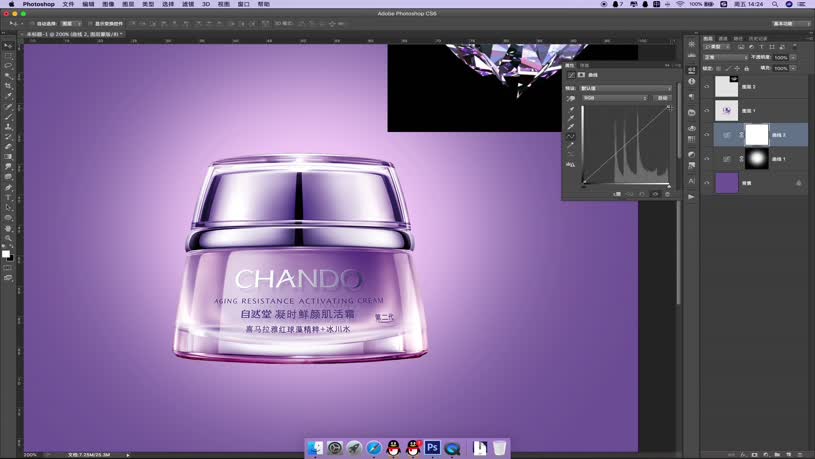Select the Clone Stamp tool
This screenshot has width=815, height=459.
coord(8,127)
